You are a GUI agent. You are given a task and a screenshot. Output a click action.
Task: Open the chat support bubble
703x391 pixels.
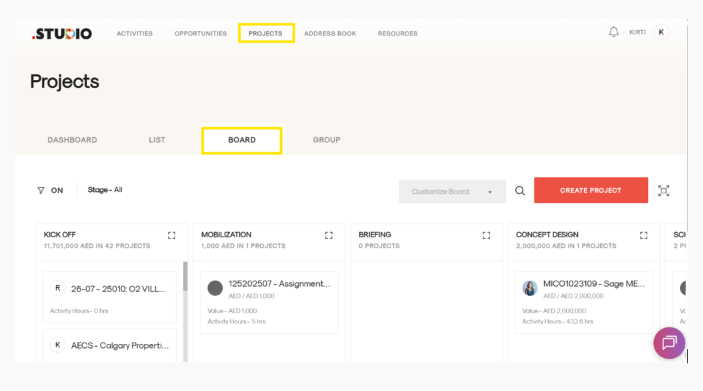[x=669, y=343]
